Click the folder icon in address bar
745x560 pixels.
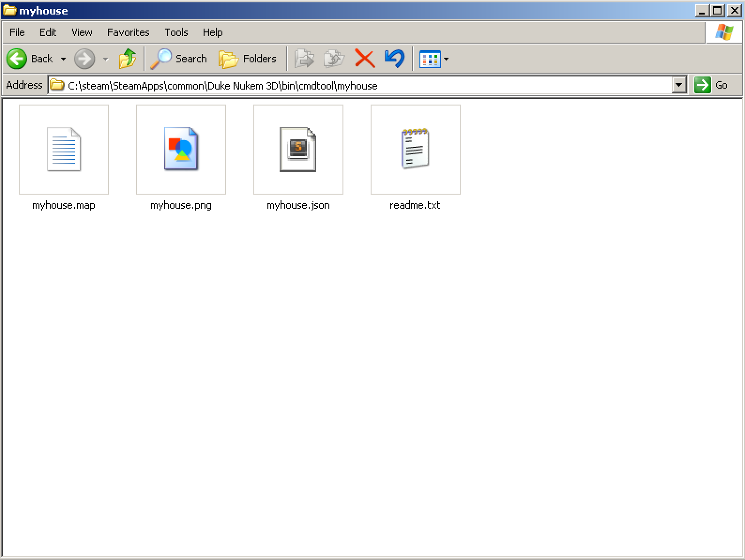(x=57, y=85)
